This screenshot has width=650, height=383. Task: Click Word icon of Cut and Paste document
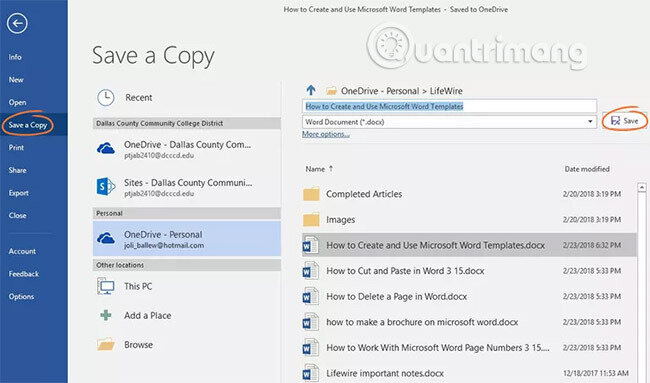[310, 271]
